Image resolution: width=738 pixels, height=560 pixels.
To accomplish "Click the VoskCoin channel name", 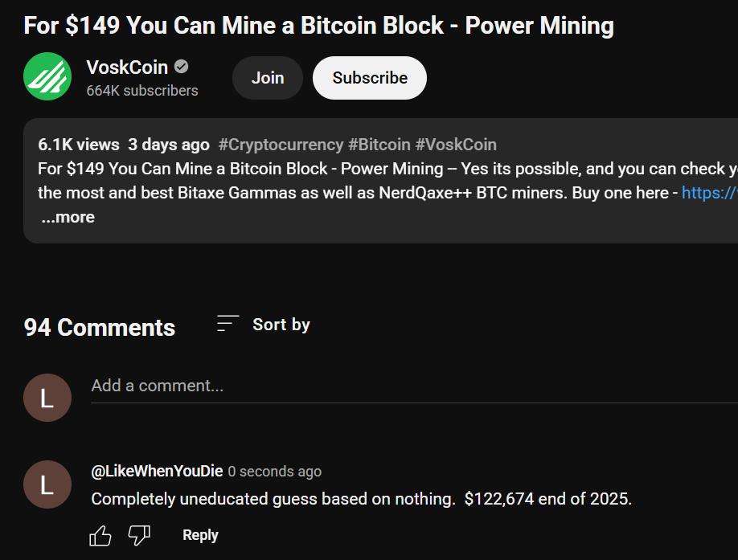I will point(127,67).
